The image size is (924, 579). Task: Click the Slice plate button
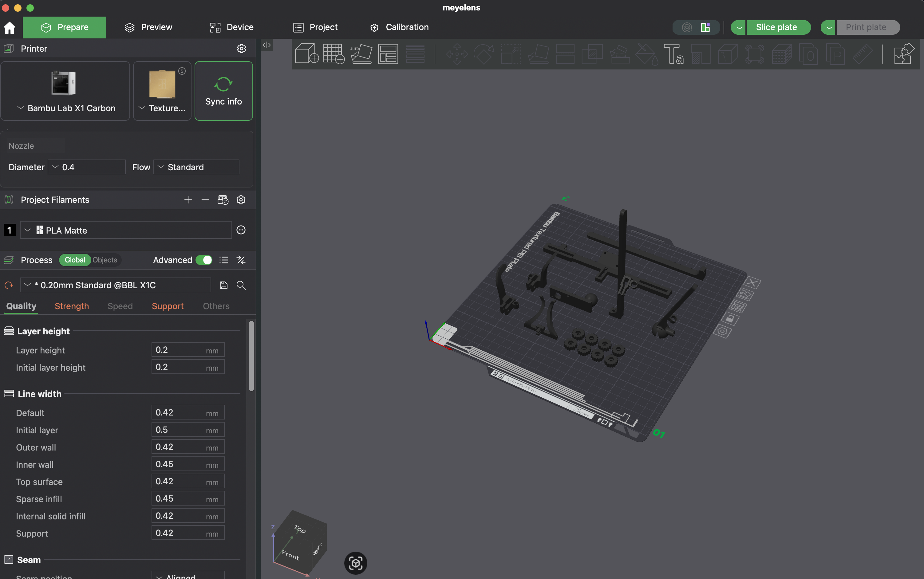776,27
